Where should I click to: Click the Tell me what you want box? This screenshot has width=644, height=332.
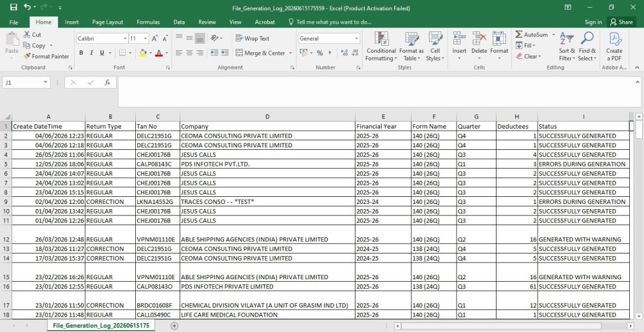(x=330, y=22)
